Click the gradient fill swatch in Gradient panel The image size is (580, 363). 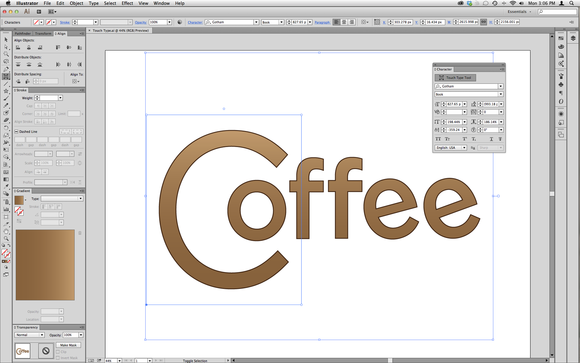tap(19, 200)
